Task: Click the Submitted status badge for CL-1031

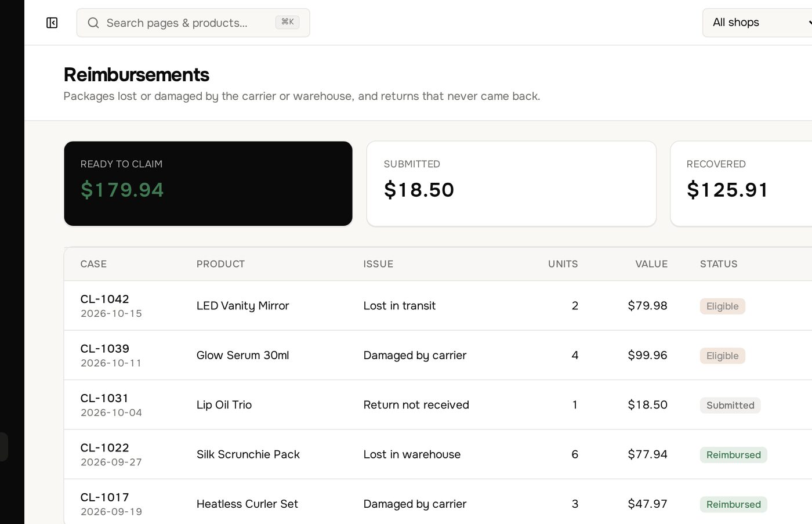Action: coord(730,406)
